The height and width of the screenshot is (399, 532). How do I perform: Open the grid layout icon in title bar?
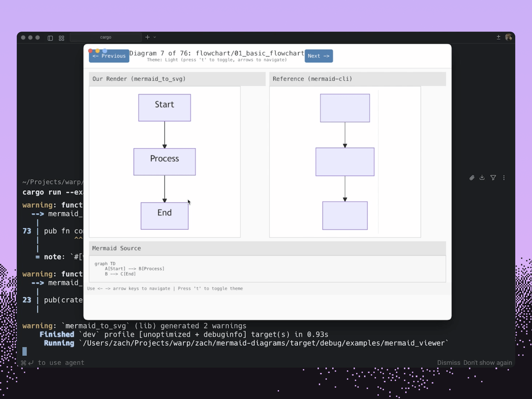[61, 38]
